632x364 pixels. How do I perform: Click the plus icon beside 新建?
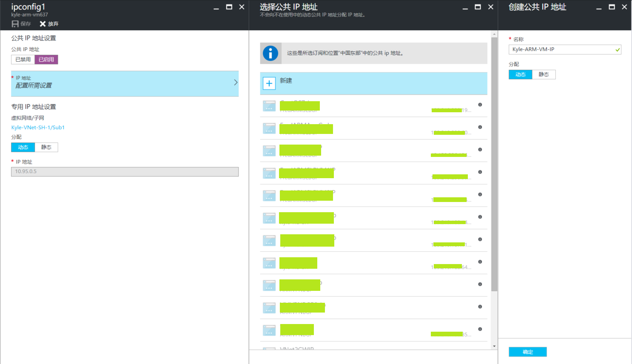pos(269,83)
